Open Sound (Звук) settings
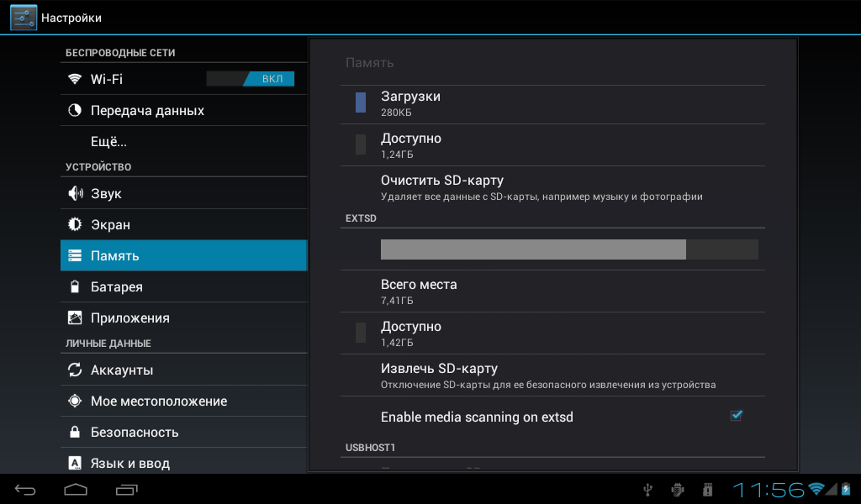 [106, 194]
